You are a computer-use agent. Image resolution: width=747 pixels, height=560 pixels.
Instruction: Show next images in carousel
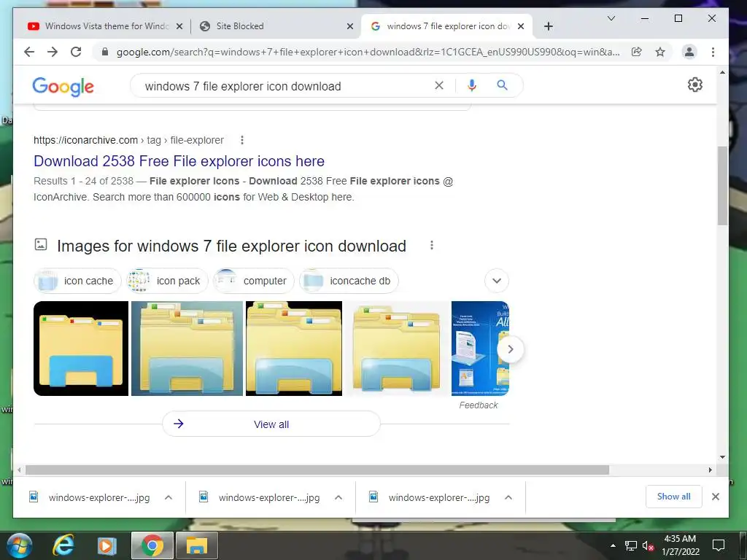pos(510,349)
